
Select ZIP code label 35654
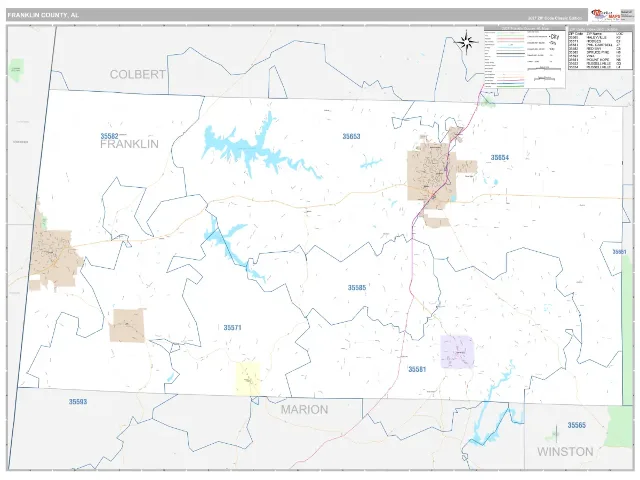pyautogui.click(x=500, y=158)
